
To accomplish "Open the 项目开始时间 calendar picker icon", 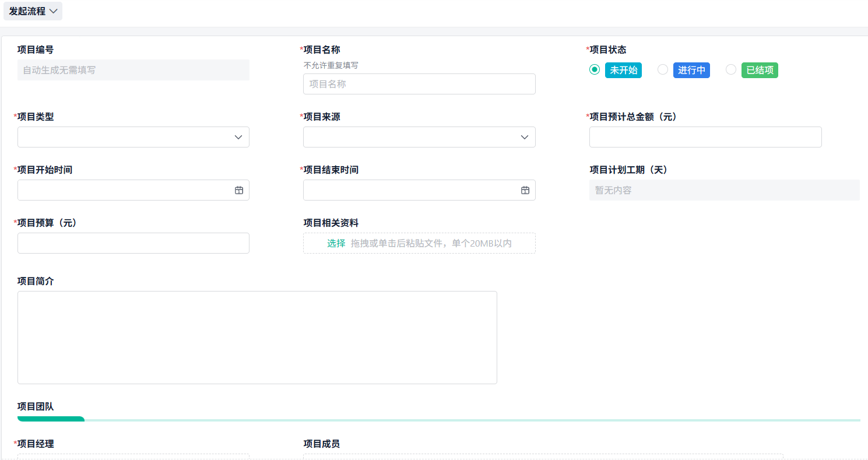I will [238, 189].
